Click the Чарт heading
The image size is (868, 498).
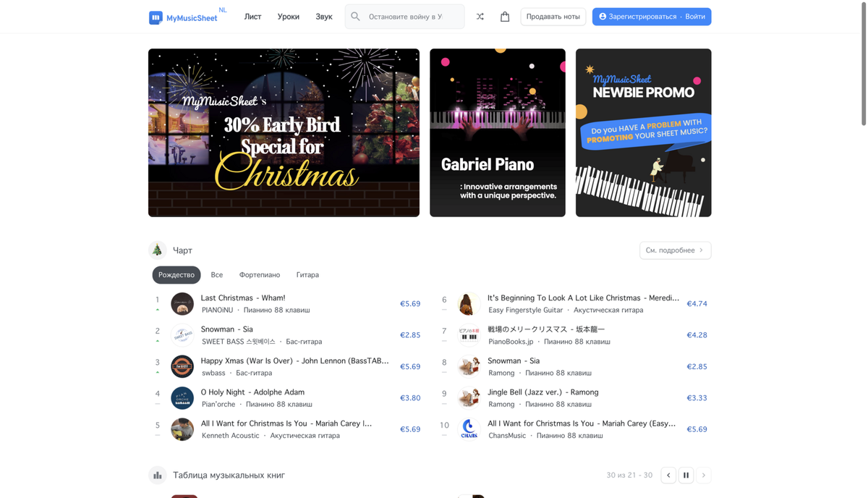(x=182, y=250)
